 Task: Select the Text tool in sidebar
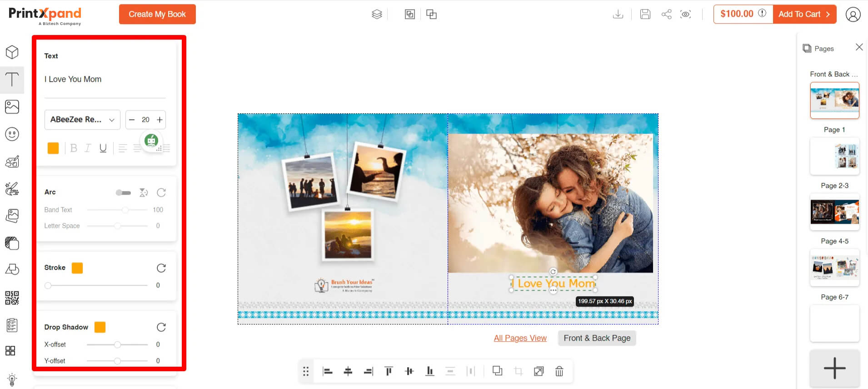point(12,80)
